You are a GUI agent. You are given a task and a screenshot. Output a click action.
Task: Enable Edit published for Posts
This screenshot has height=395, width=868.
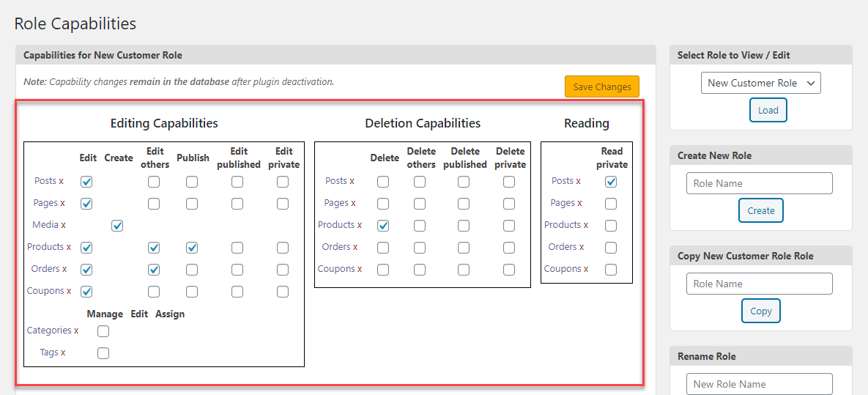237,182
